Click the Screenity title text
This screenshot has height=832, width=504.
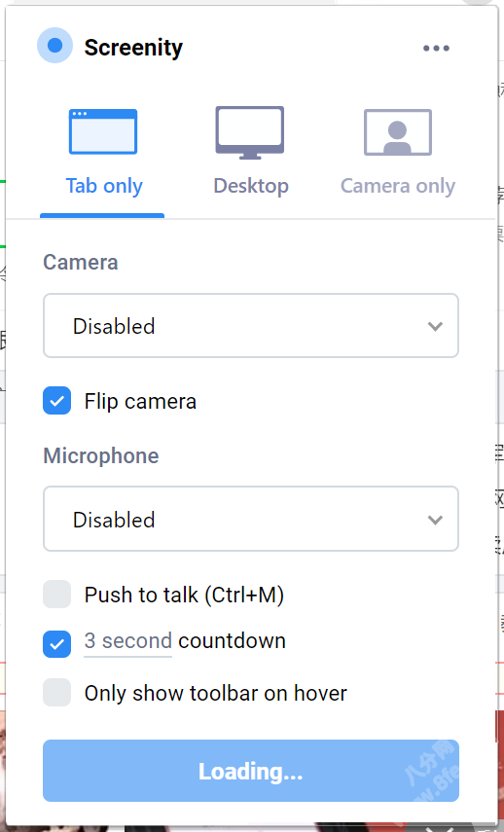pyautogui.click(x=133, y=48)
